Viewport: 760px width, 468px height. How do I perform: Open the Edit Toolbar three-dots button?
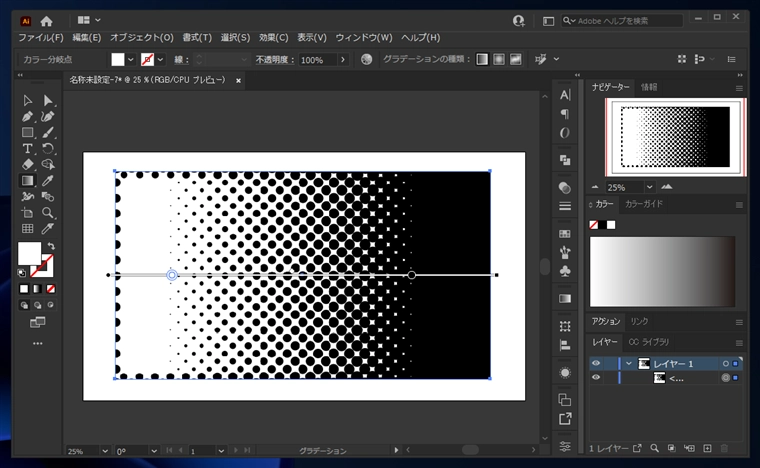[37, 343]
